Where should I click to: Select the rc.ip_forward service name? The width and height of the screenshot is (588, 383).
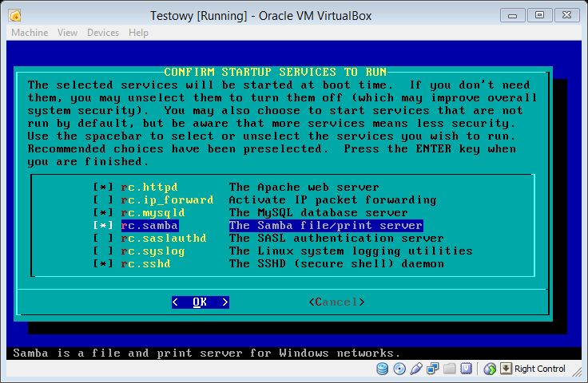[x=167, y=200]
